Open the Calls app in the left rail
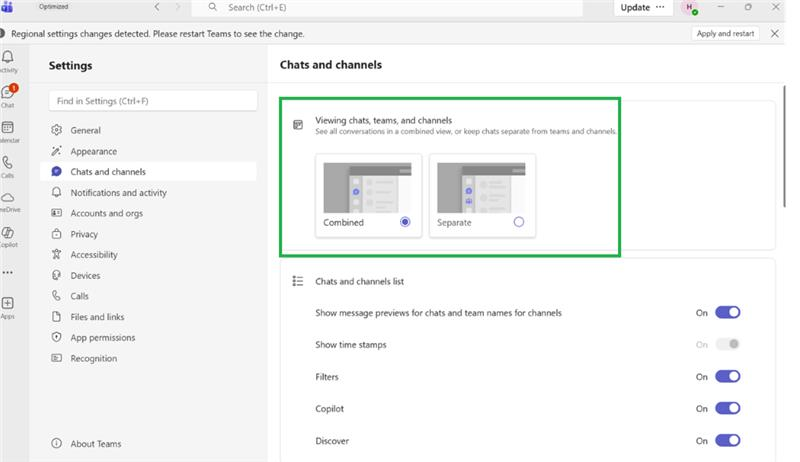The image size is (800, 462). [7, 163]
